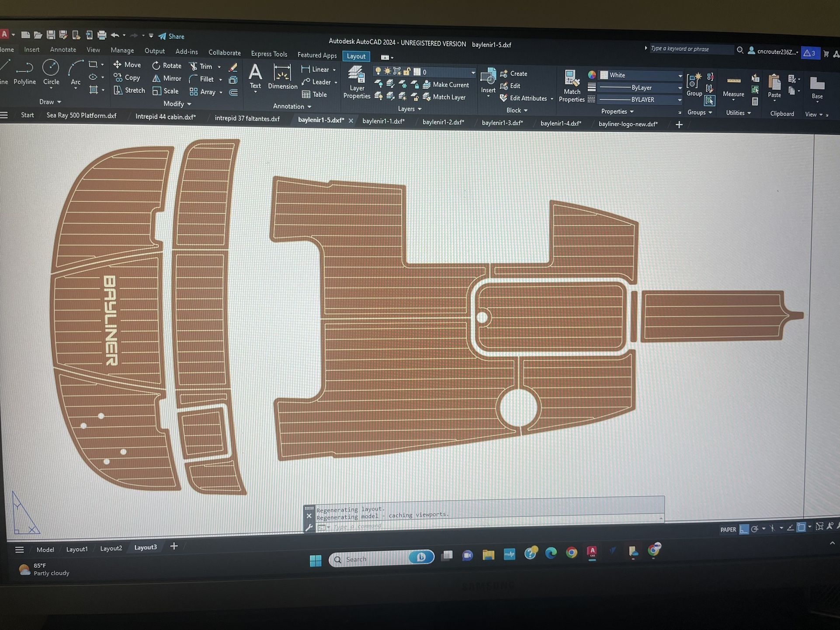The width and height of the screenshot is (840, 630).
Task: Select the Circle drawing tool
Action: point(51,73)
